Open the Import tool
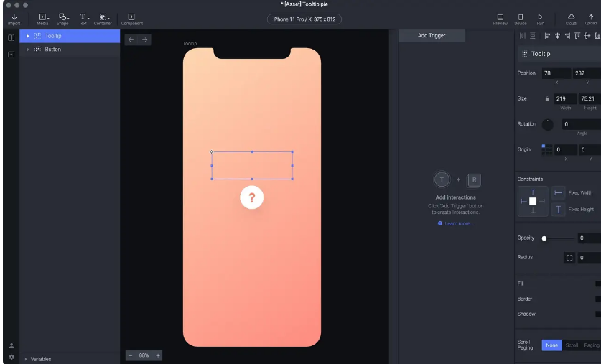This screenshot has width=601, height=364. click(14, 19)
